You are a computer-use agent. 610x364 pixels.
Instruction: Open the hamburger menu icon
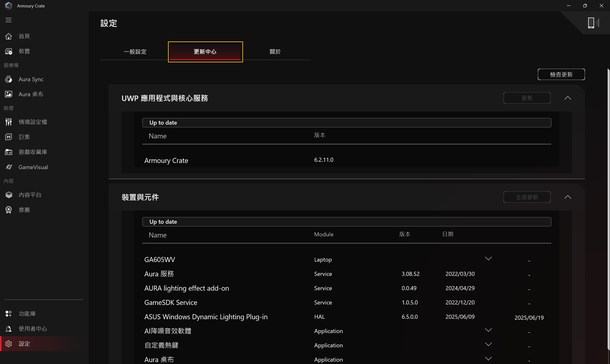point(9,20)
